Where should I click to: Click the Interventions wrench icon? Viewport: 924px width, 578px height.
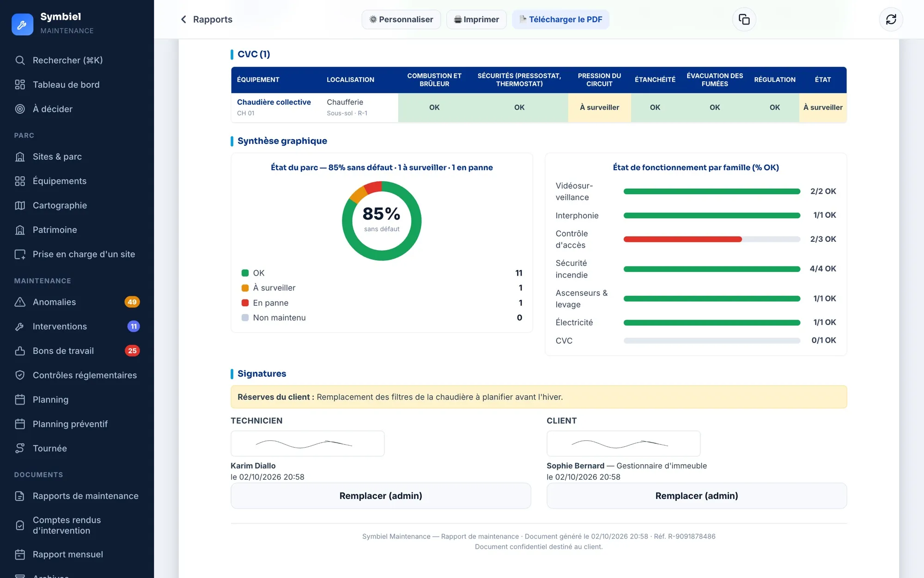point(20,326)
